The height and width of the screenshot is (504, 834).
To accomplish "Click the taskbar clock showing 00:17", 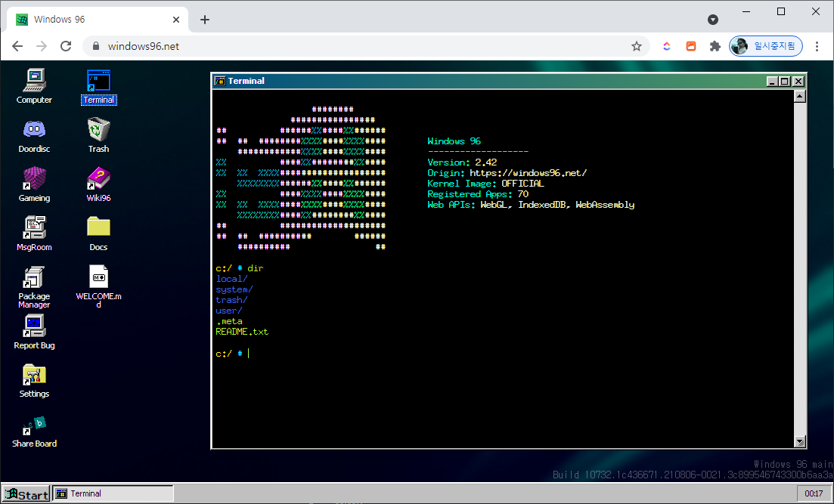I will pyautogui.click(x=814, y=494).
